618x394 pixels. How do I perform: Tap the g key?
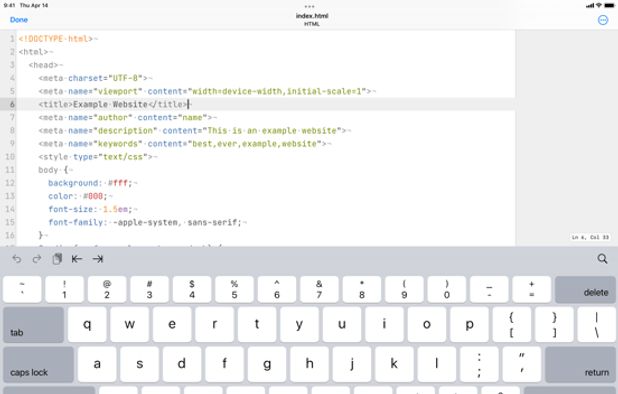coord(267,364)
